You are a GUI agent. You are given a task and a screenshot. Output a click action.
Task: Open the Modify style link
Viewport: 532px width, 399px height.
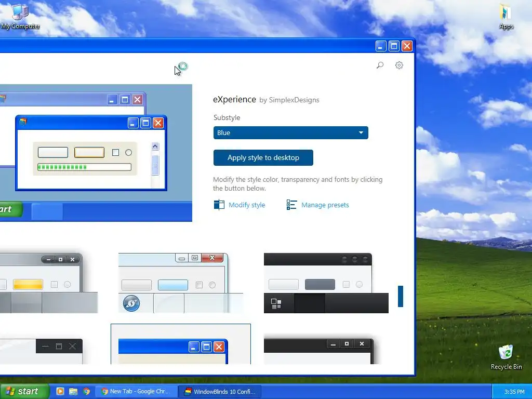click(247, 205)
